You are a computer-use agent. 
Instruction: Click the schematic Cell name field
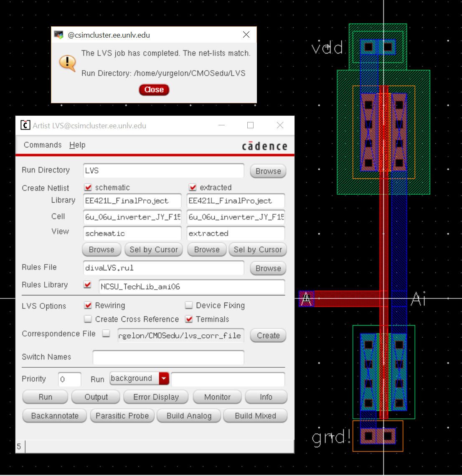[x=132, y=217]
